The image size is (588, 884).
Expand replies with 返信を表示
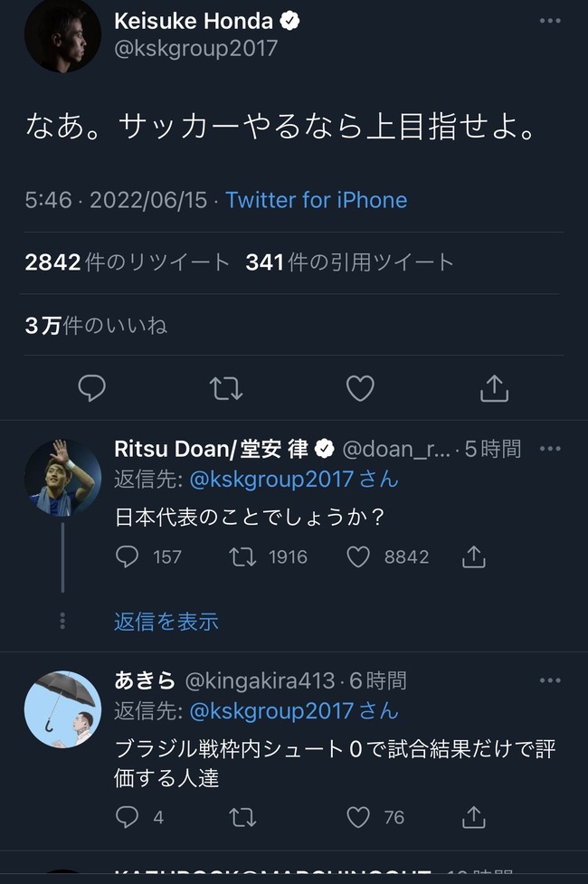166,622
